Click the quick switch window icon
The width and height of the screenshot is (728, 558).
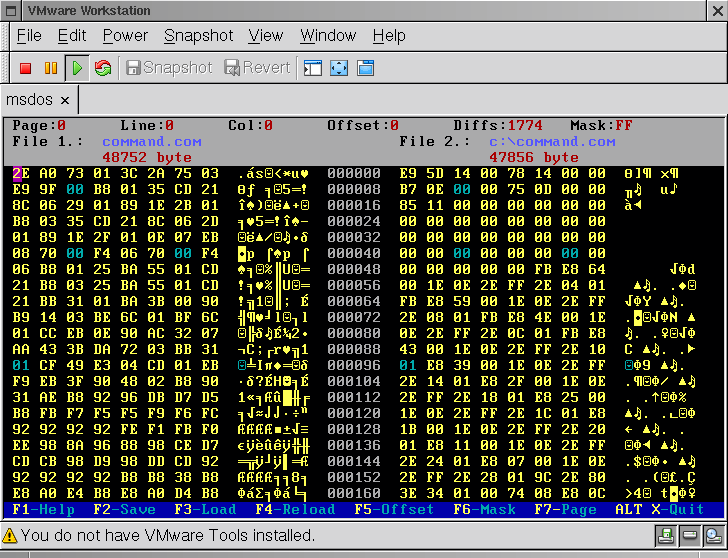pyautogui.click(x=365, y=68)
